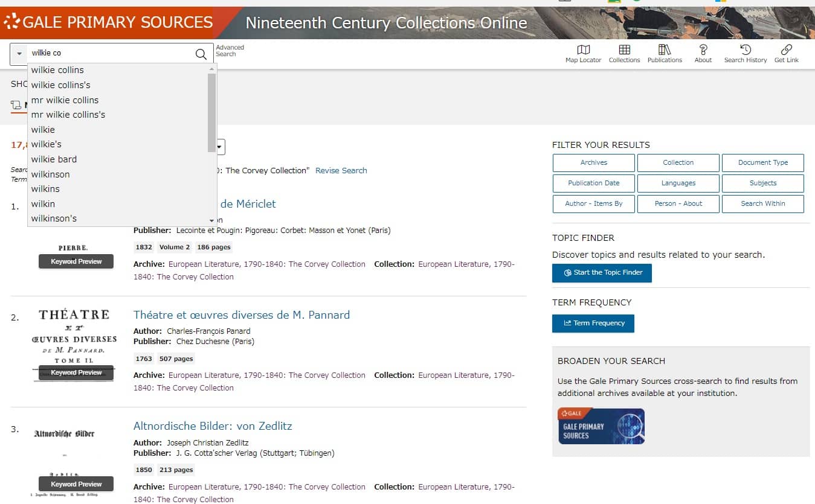Click the Revise Search link

[x=341, y=171]
